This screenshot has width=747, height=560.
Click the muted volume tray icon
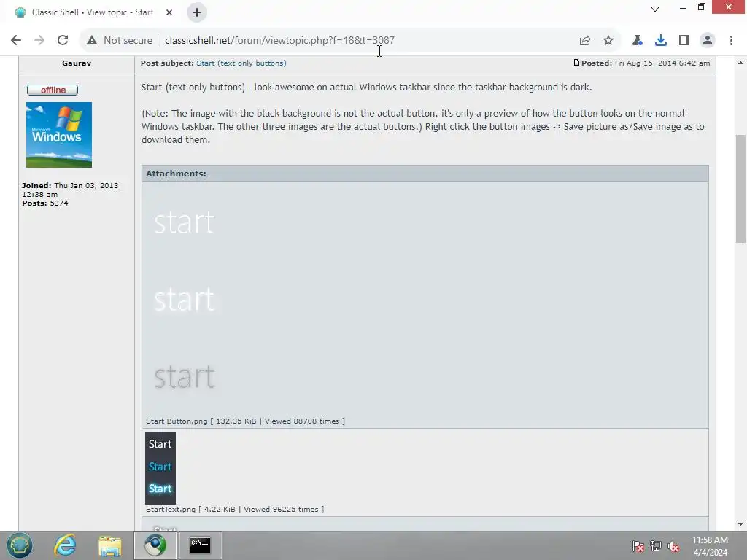coord(673,546)
